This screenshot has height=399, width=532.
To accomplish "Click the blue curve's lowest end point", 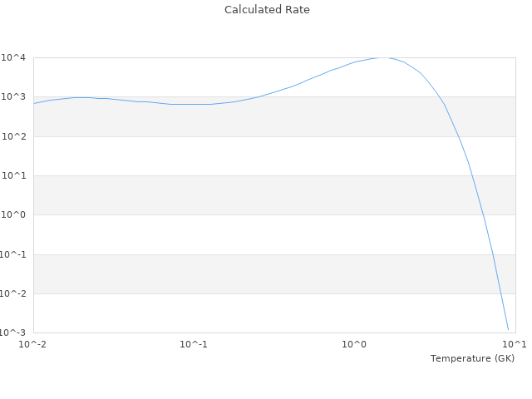I will click(508, 330).
